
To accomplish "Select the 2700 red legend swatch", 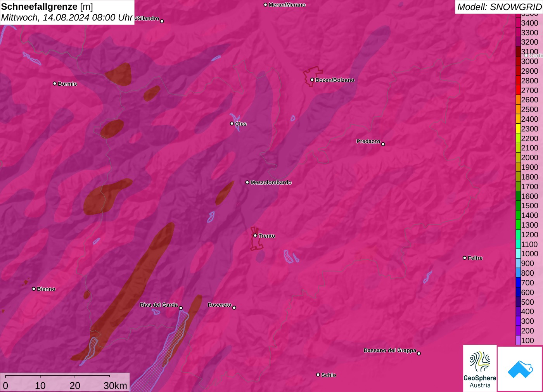I will 518,90.
